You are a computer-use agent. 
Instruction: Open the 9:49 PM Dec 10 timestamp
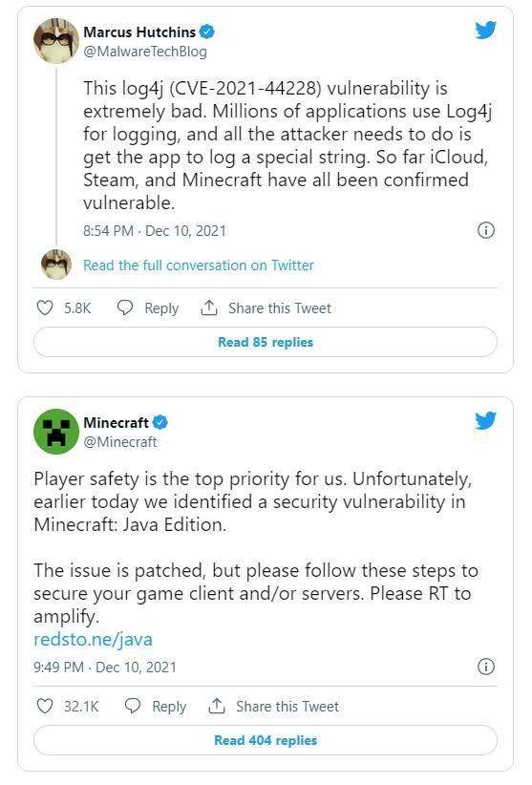click(105, 667)
